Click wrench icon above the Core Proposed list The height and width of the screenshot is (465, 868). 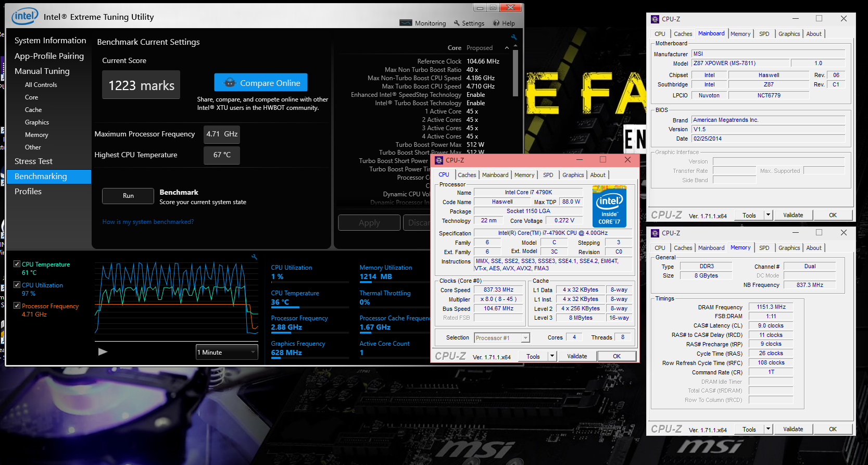[514, 37]
